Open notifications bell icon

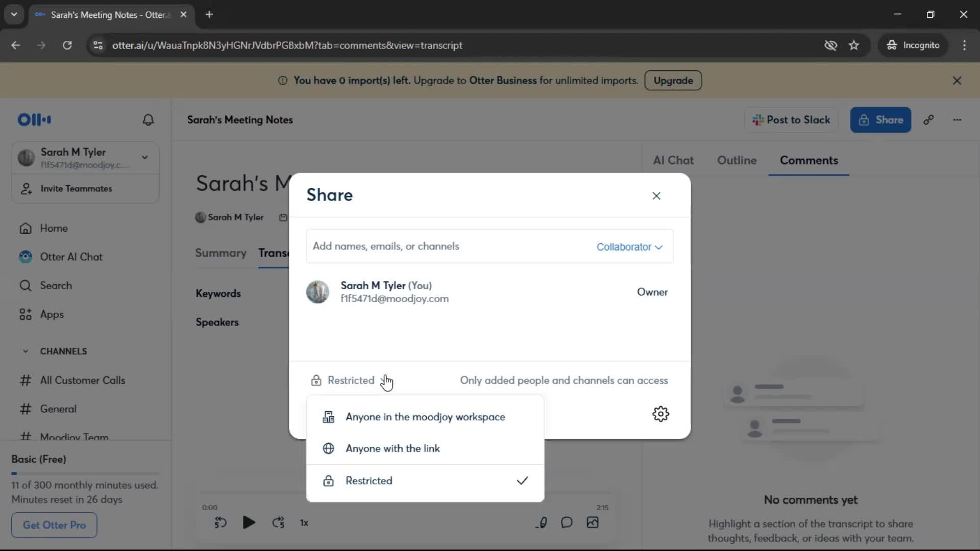148,120
